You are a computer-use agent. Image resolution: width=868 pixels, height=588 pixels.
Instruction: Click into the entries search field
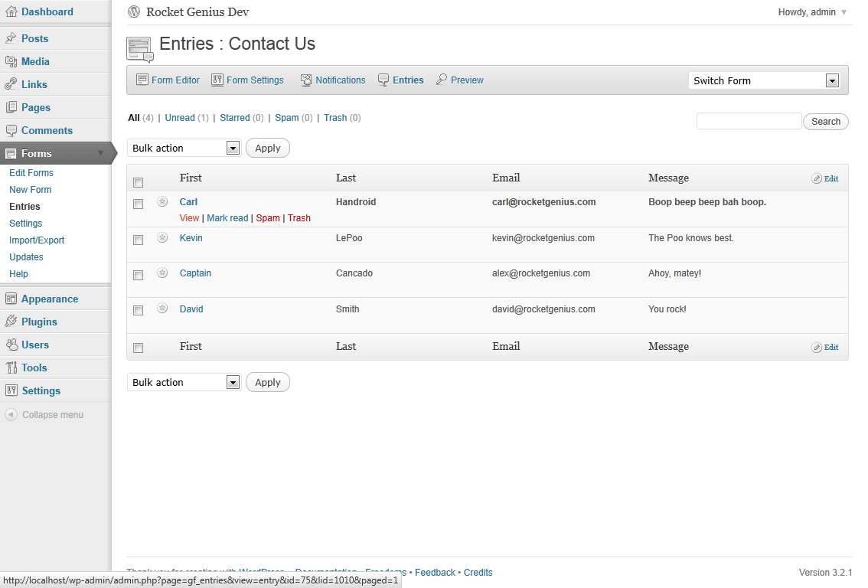click(x=749, y=122)
